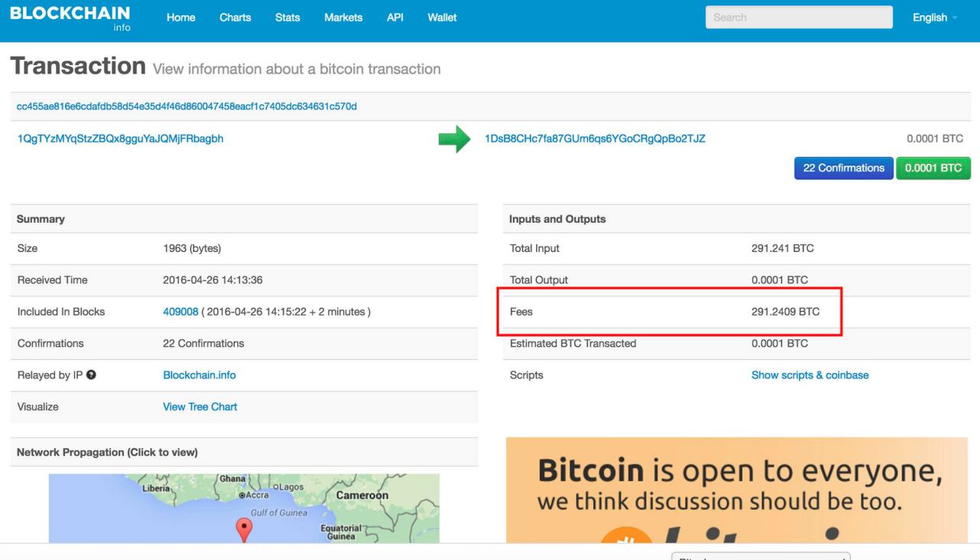The height and width of the screenshot is (560, 980).
Task: Open block 409008 link
Action: [x=181, y=312]
